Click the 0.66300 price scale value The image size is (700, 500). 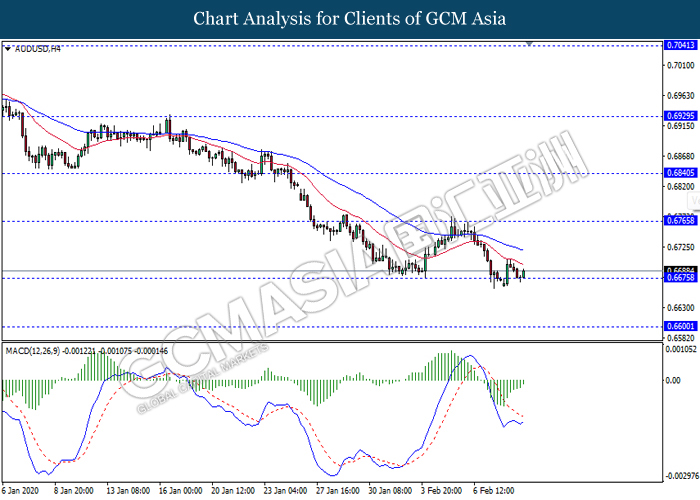681,308
